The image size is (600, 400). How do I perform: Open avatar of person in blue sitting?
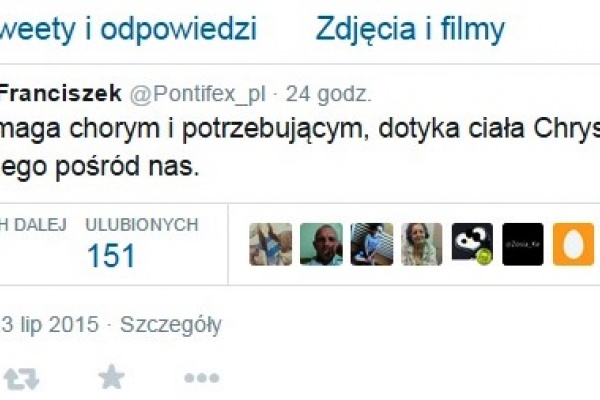point(372,244)
